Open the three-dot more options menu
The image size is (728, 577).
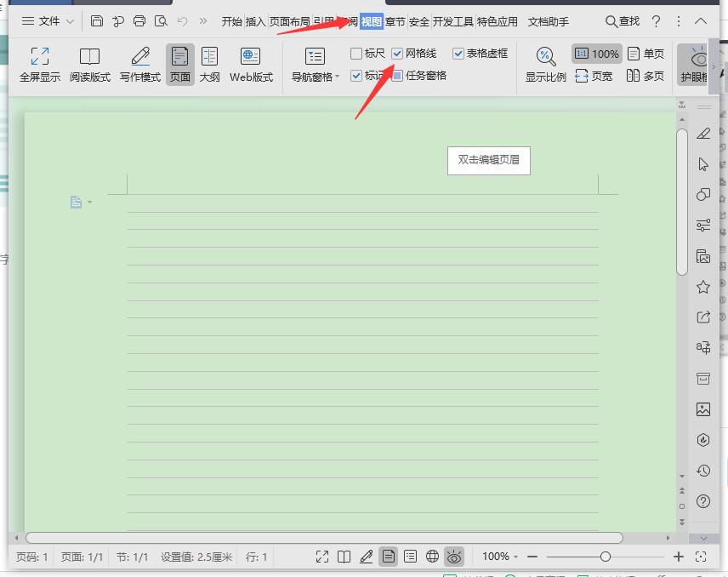pyautogui.click(x=679, y=21)
